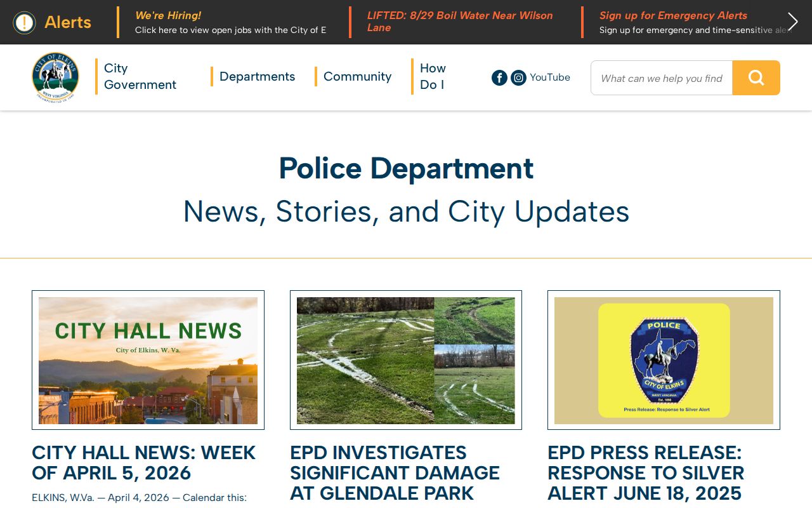Open the Instagram icon link

[x=518, y=77]
